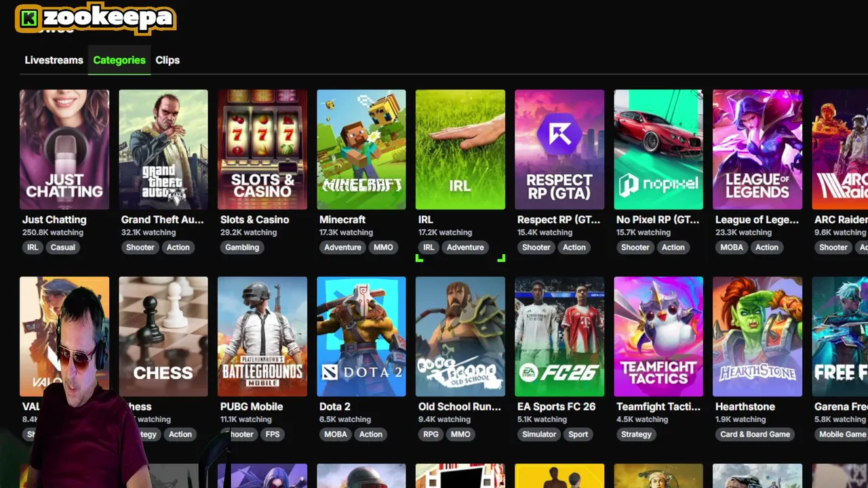Image resolution: width=868 pixels, height=488 pixels.
Task: Click the Minecraft title link
Action: (342, 220)
